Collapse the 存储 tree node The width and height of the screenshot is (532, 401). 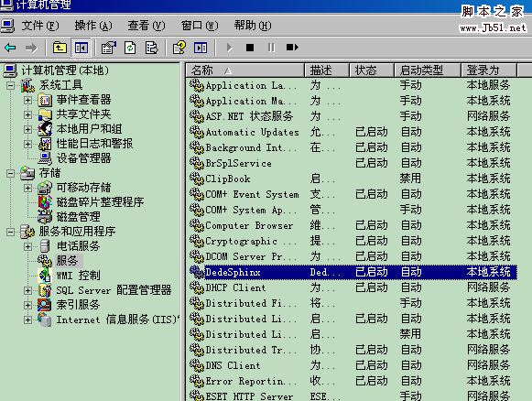point(10,173)
